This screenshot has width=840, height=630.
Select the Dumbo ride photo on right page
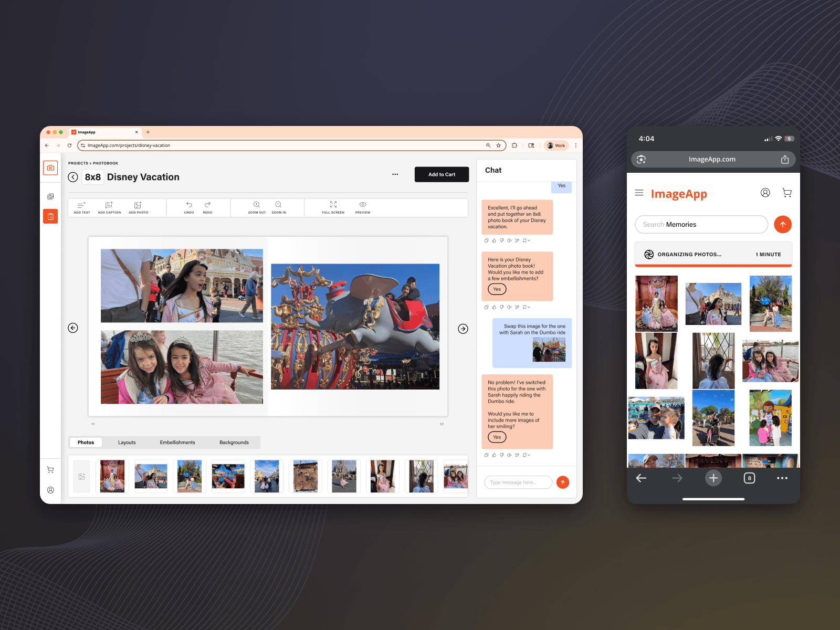click(x=355, y=327)
